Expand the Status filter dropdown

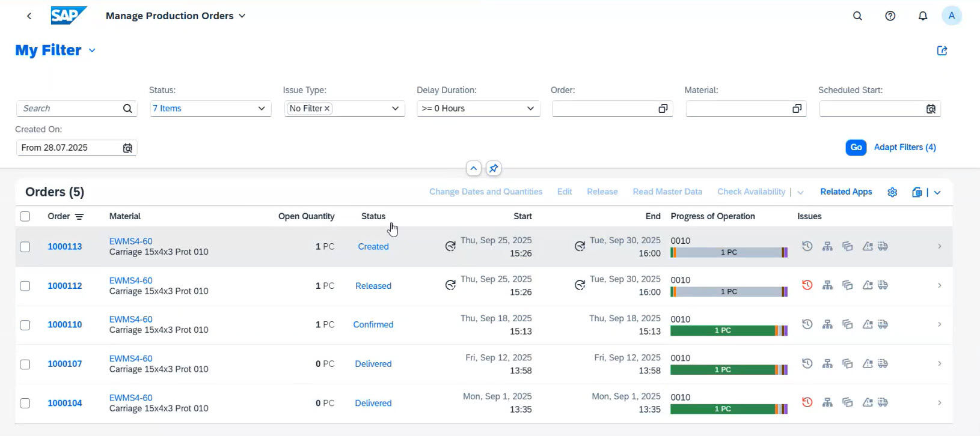click(262, 109)
